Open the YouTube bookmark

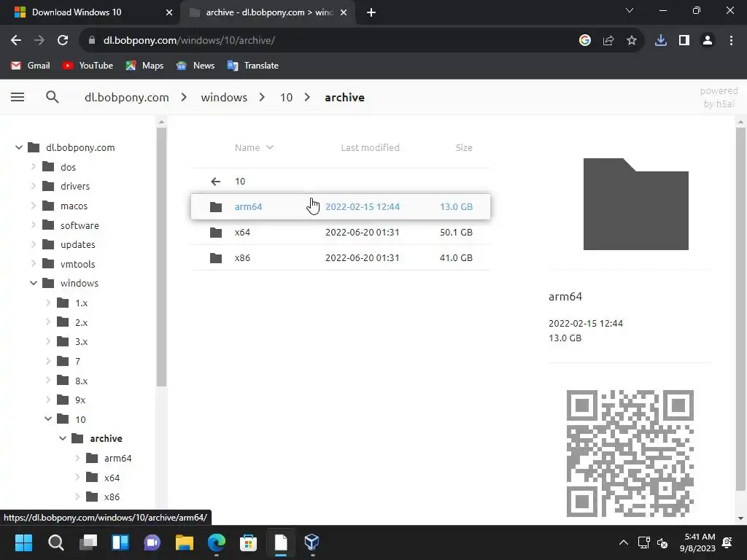click(88, 66)
